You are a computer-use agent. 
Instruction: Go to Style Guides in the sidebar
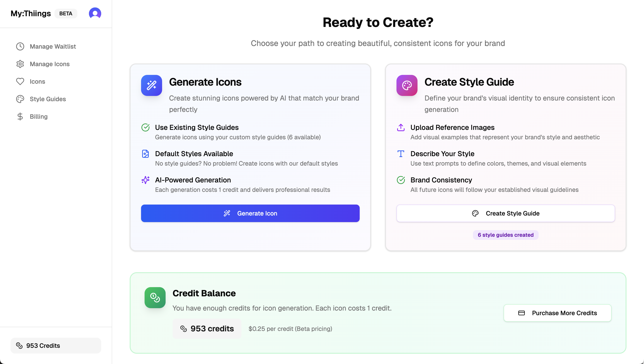tap(48, 99)
